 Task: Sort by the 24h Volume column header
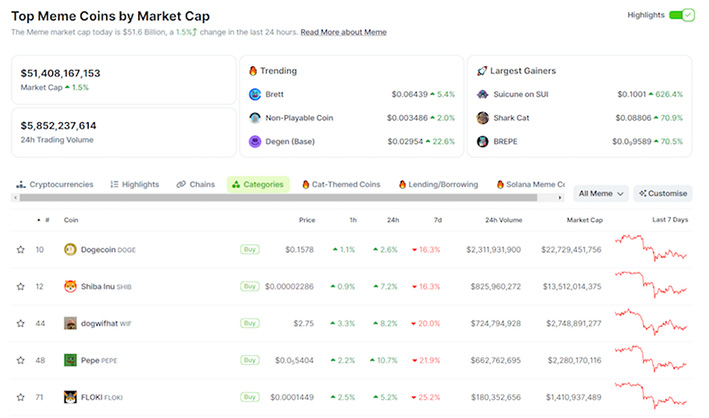[x=504, y=220]
